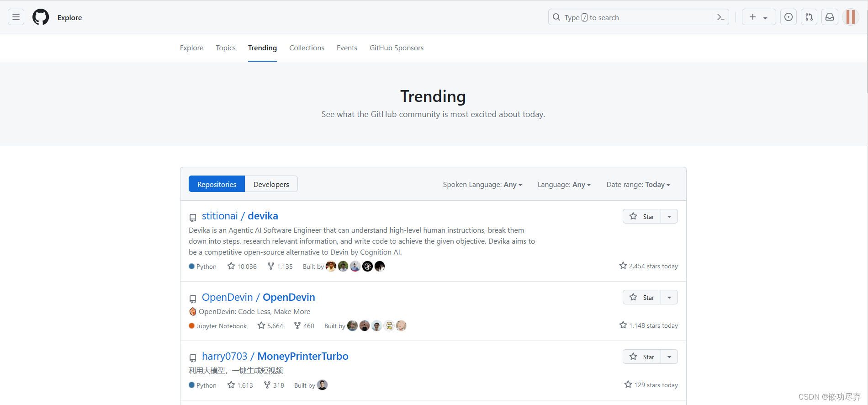Click the MoneyPrinterTurbo contributor avatar

point(323,385)
